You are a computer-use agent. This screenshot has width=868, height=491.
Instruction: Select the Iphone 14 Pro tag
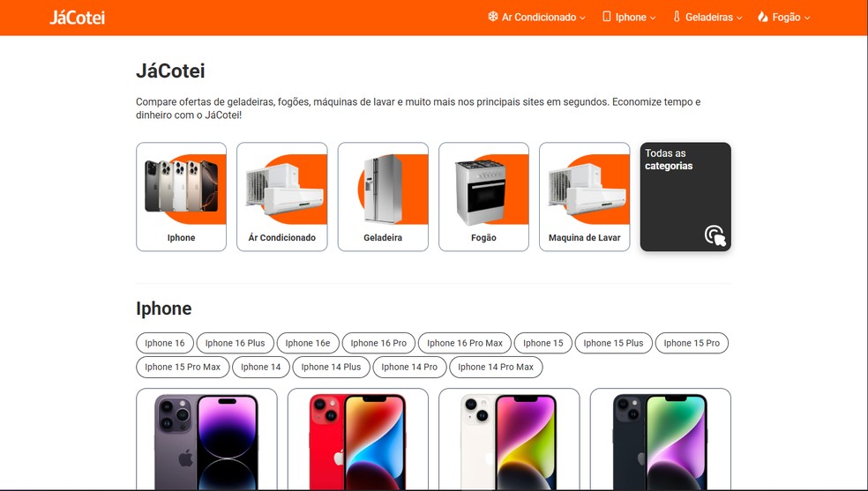pyautogui.click(x=409, y=367)
